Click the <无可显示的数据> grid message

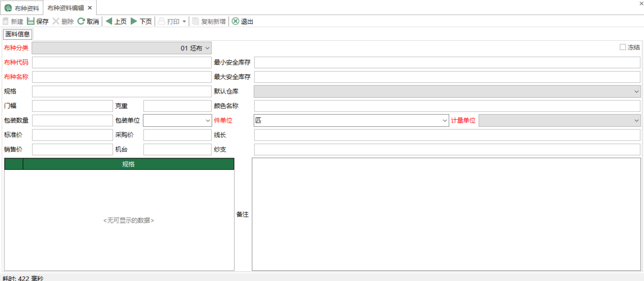point(128,220)
